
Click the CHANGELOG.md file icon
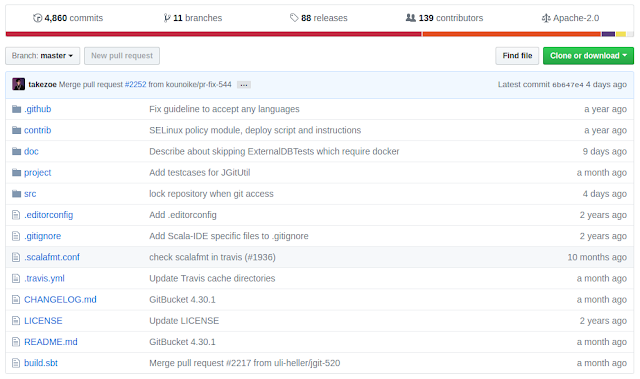[x=16, y=300]
